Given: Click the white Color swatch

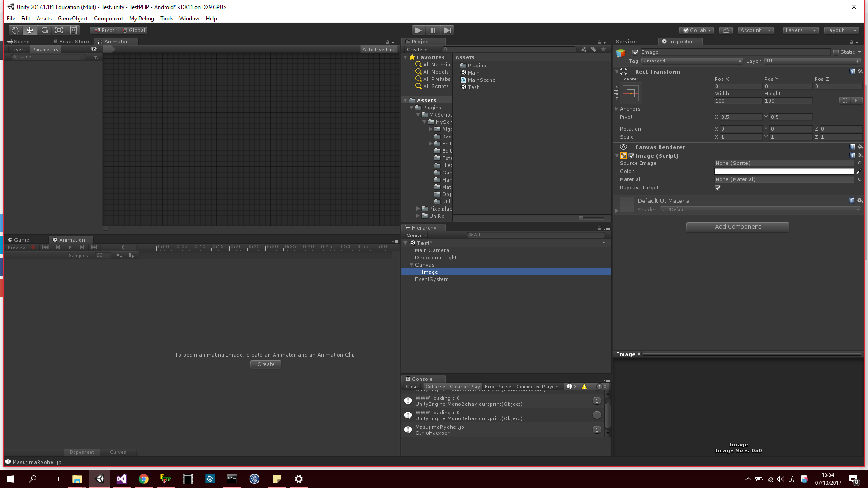Looking at the screenshot, I should [x=783, y=171].
